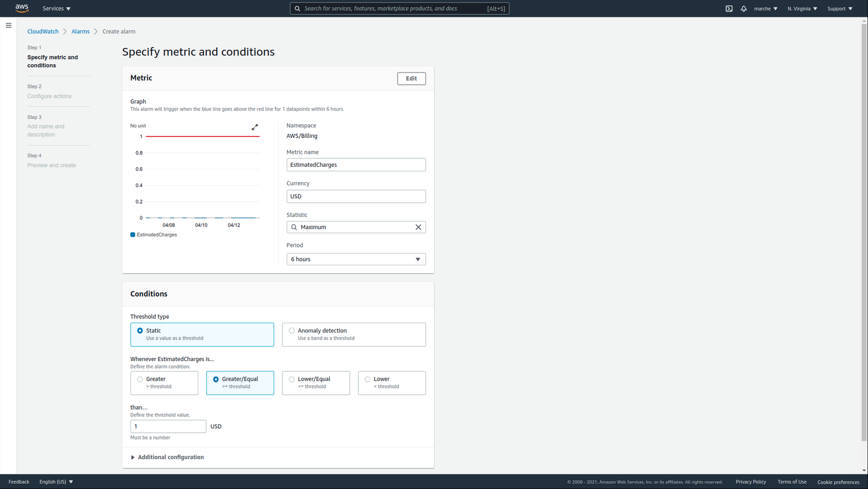
Task: Click the page vertical scrollbar
Action: (864, 232)
